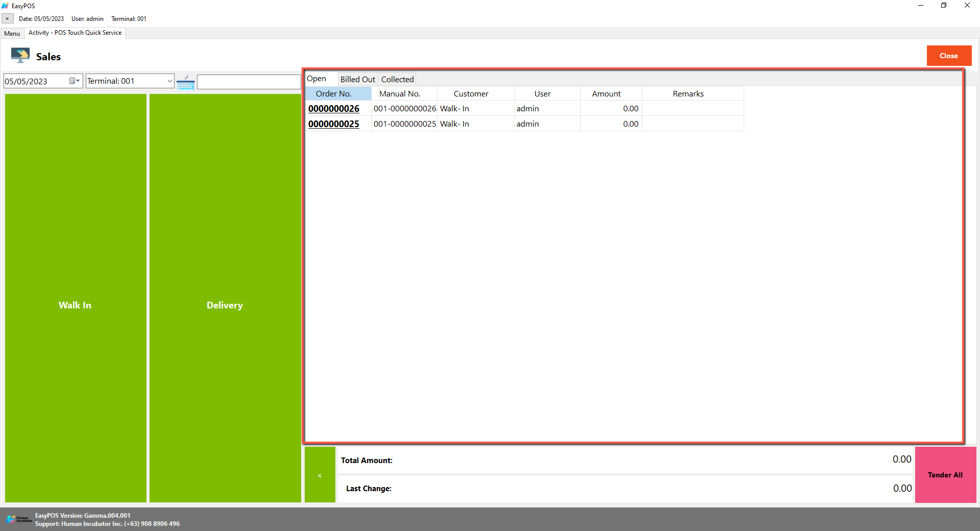This screenshot has height=531, width=980.
Task: Expand the Terminal: 001 dropdown
Action: [x=169, y=81]
